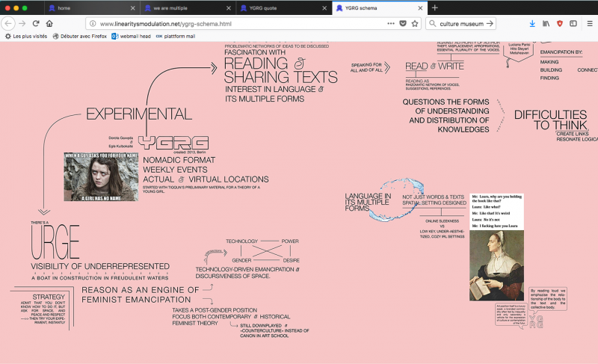Click 'POWER' in the diagram
The width and height of the screenshot is (598, 364).
[290, 241]
